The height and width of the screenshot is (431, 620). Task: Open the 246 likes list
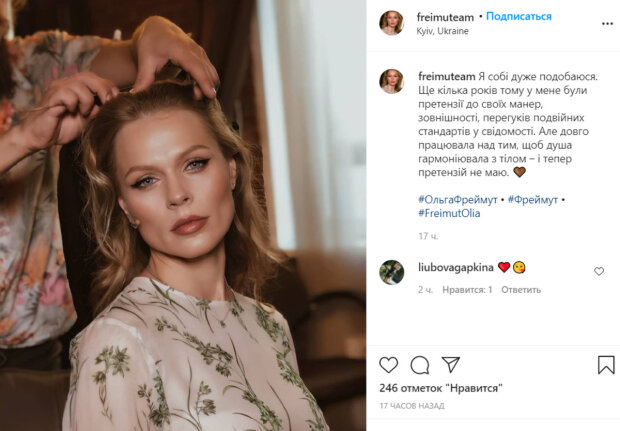coord(440,387)
